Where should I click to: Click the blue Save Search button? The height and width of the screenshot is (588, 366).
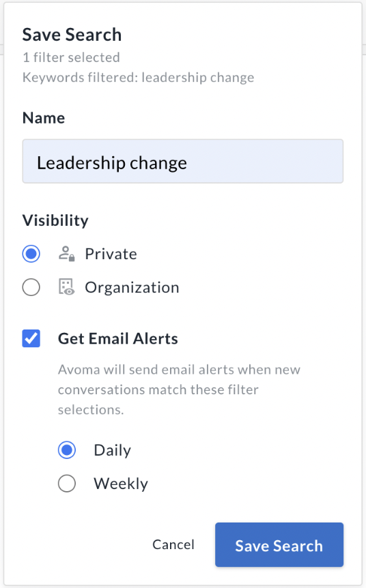pos(279,544)
